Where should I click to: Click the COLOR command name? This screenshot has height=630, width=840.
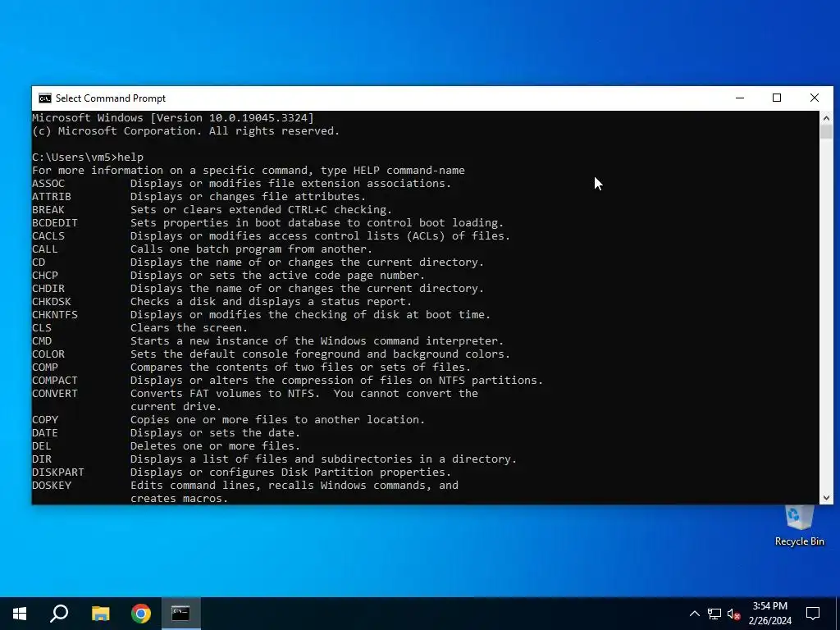[48, 354]
